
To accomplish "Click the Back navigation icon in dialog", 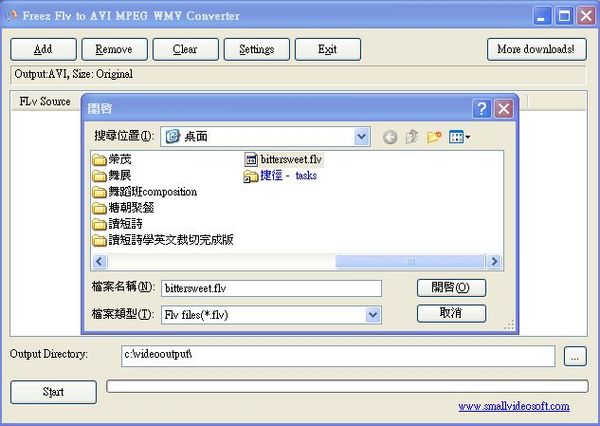I will 390,137.
